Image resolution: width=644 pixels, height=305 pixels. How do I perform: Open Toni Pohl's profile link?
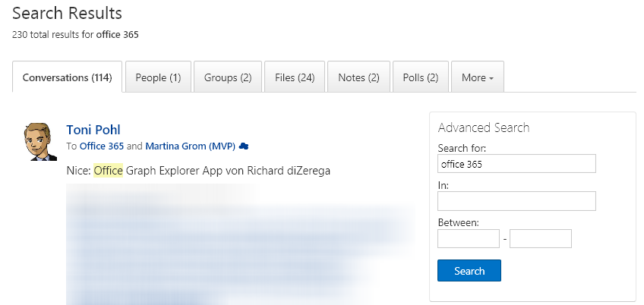(93, 130)
